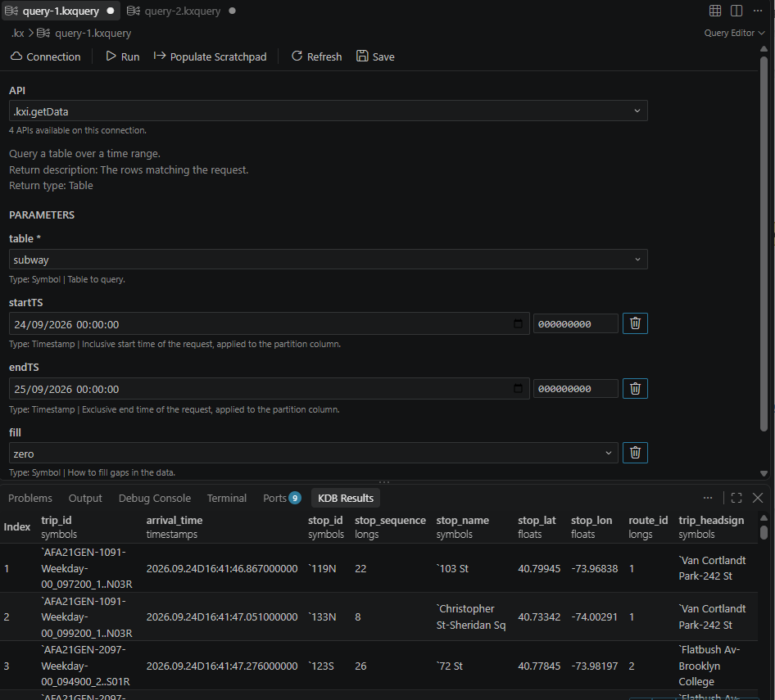The image size is (775, 700).
Task: Click the KDB Results vertical scrollbar
Action: [764, 532]
